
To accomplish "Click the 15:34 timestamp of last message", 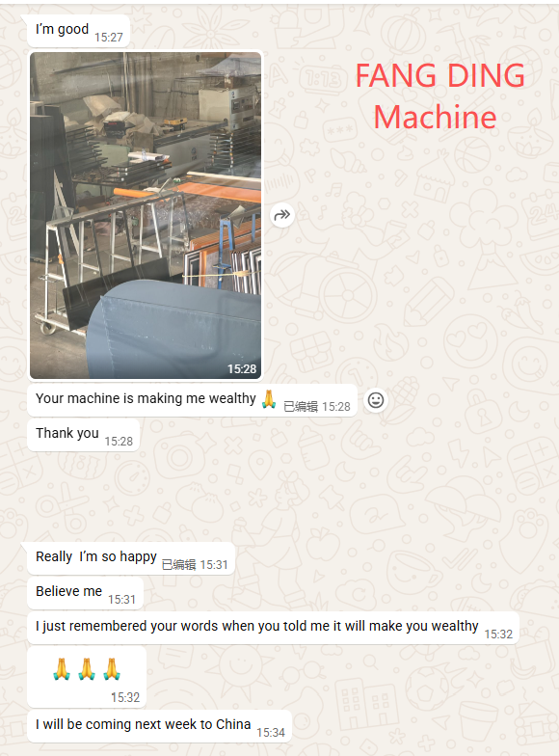I will click(x=271, y=733).
